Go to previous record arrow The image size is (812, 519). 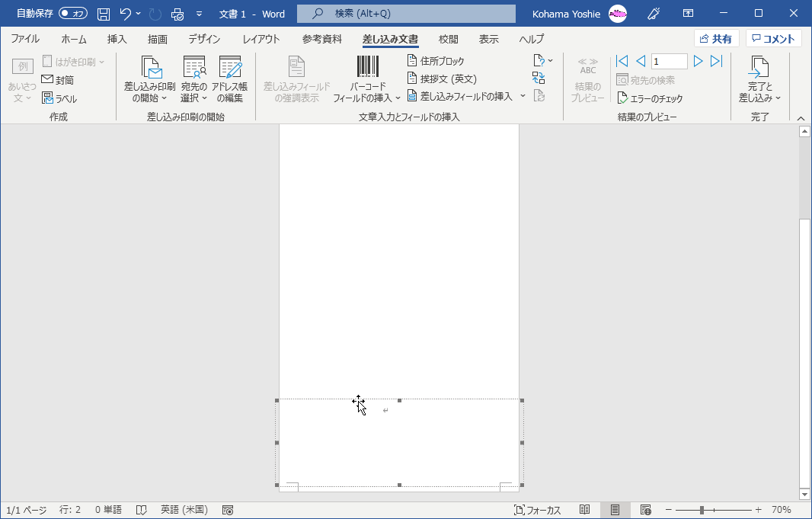click(641, 61)
